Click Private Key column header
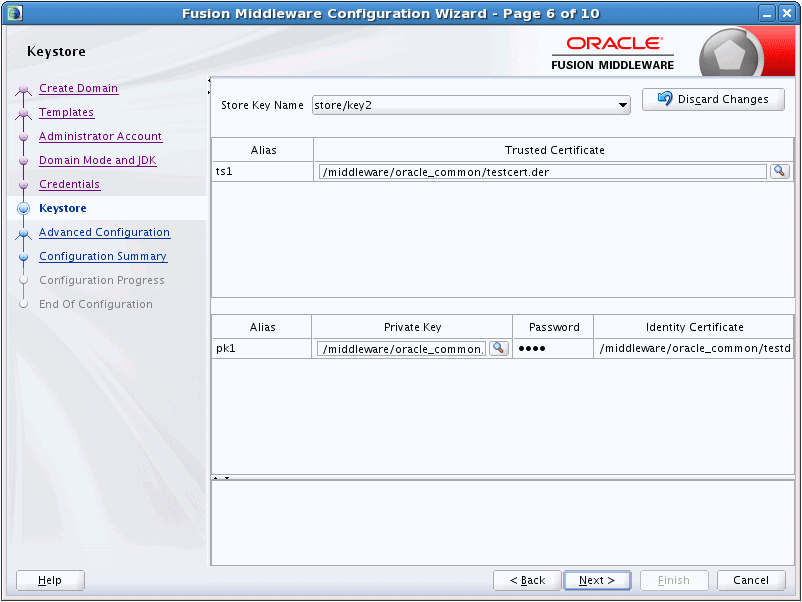The height and width of the screenshot is (602, 802). (x=412, y=327)
